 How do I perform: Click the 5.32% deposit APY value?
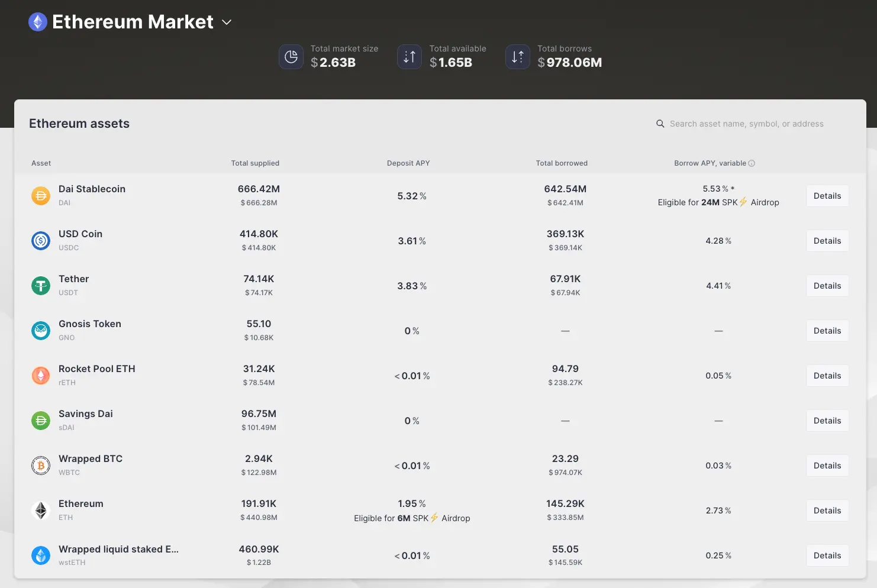click(412, 196)
